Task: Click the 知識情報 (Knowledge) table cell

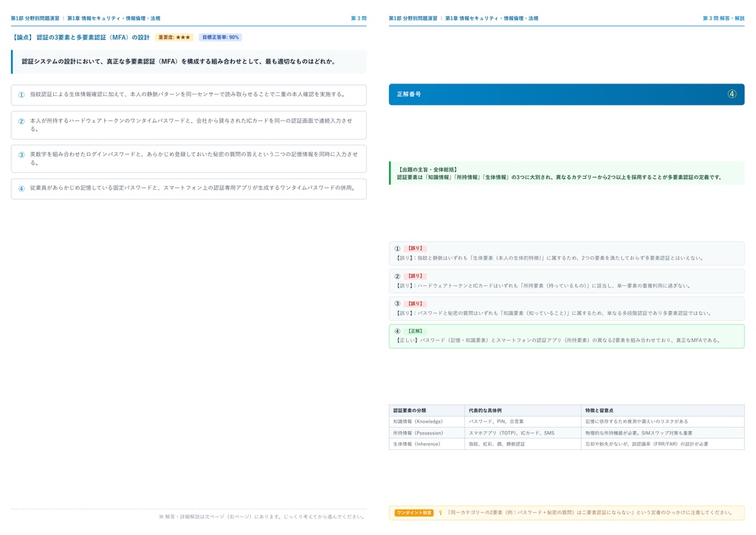Action: [427, 422]
